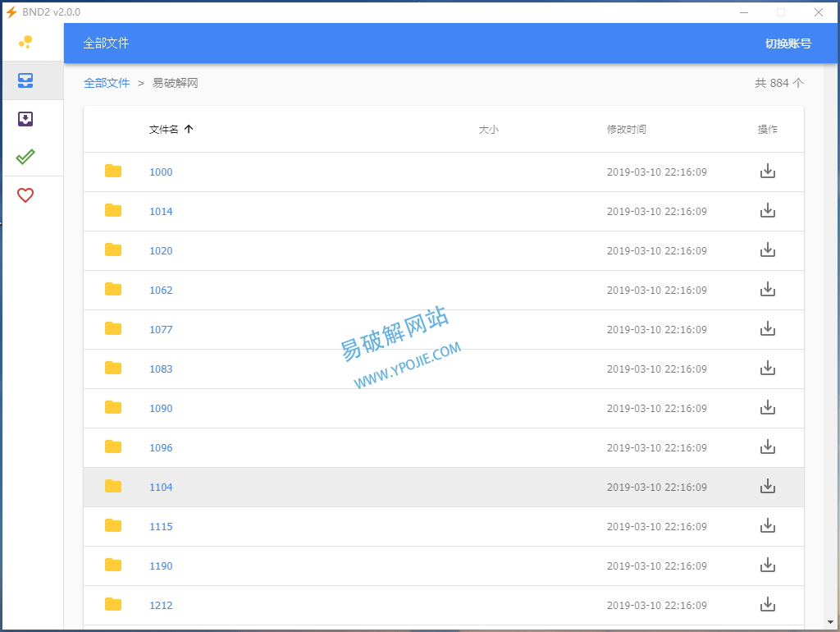Download folder 1000 using its download icon

tap(767, 172)
